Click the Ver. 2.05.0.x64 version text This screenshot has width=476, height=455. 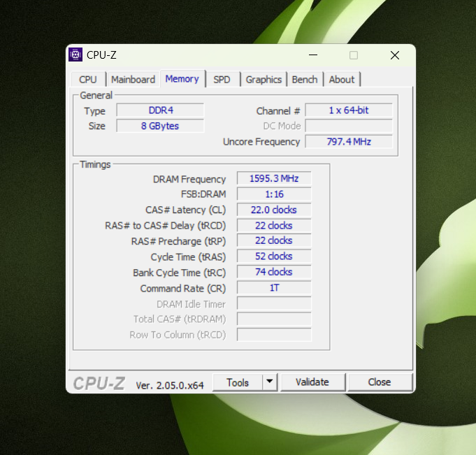170,386
